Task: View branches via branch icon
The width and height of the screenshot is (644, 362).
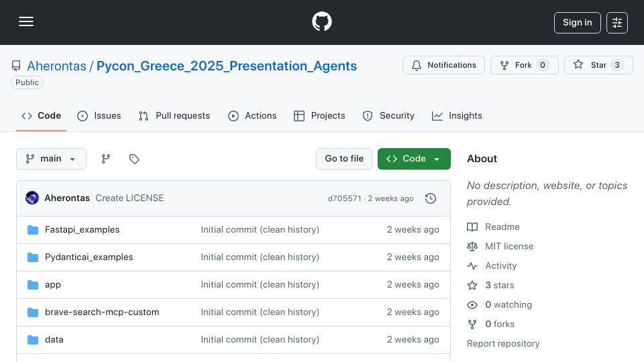Action: (x=106, y=159)
